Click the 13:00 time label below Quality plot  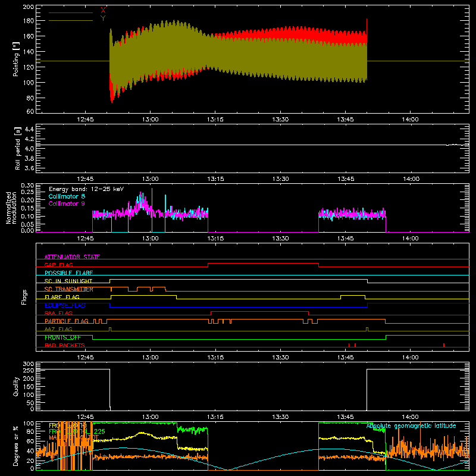click(151, 417)
